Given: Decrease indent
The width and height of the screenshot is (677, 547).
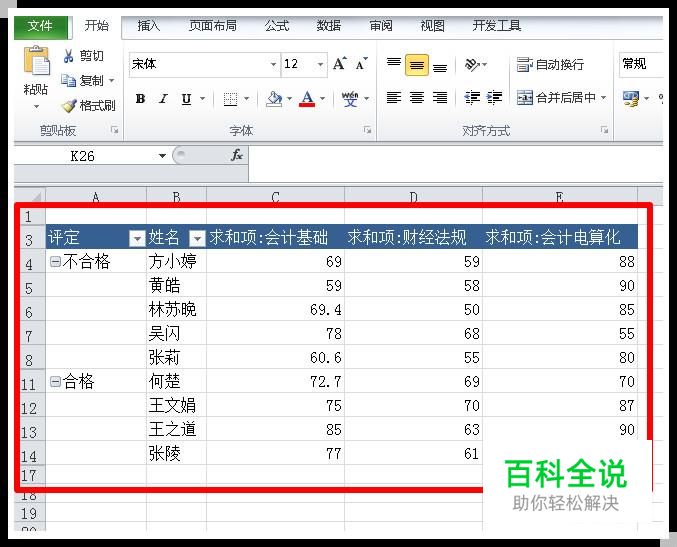Looking at the screenshot, I should point(472,98).
